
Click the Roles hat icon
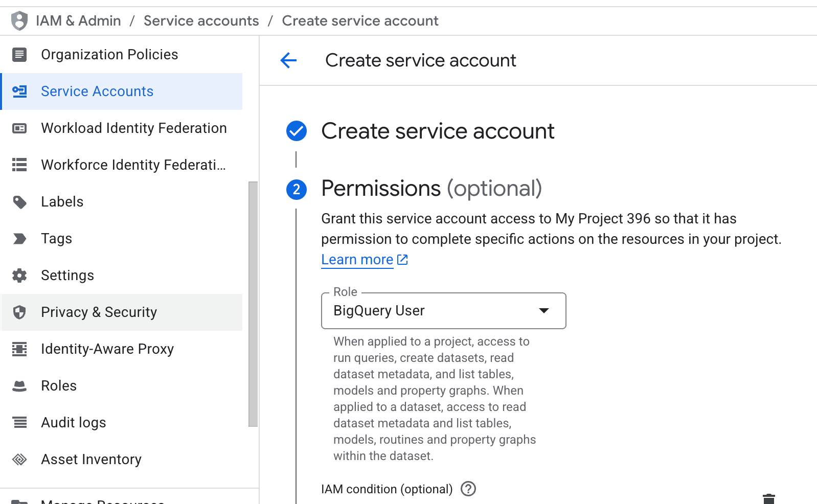pos(19,386)
